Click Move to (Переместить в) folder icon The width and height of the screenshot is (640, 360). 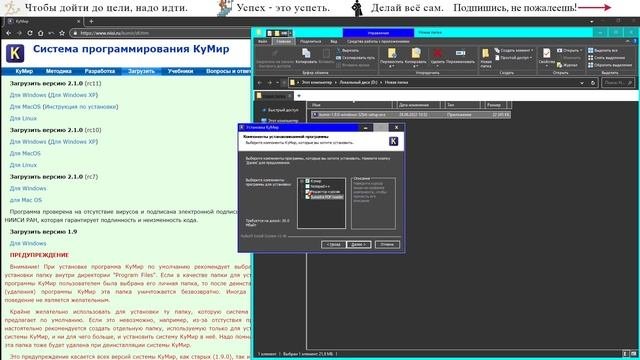click(x=391, y=53)
